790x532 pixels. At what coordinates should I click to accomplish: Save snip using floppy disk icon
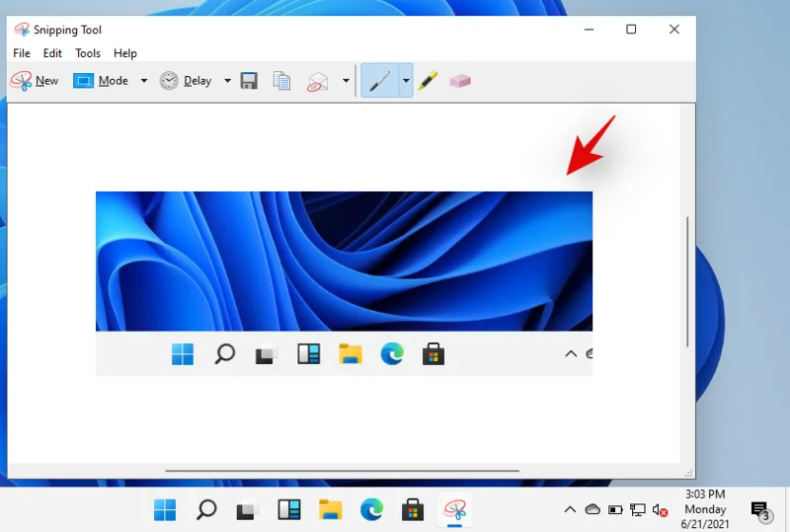(249, 81)
